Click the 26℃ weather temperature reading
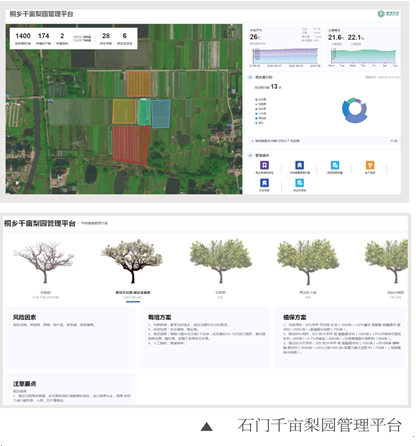 coord(255,37)
